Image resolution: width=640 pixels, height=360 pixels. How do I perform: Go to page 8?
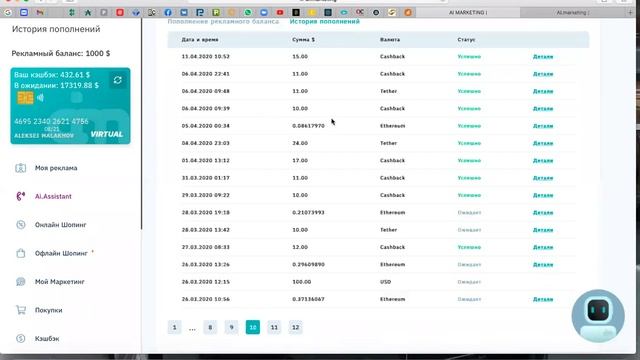pyautogui.click(x=210, y=327)
